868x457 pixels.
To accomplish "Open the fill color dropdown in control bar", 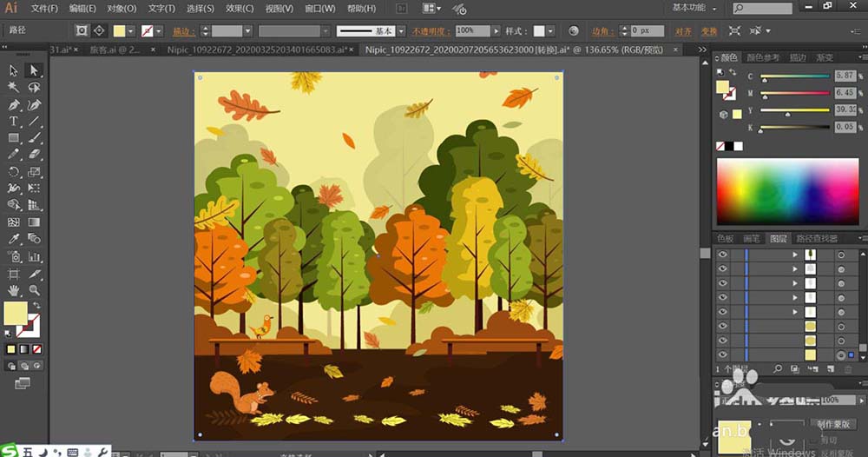I will pyautogui.click(x=131, y=31).
